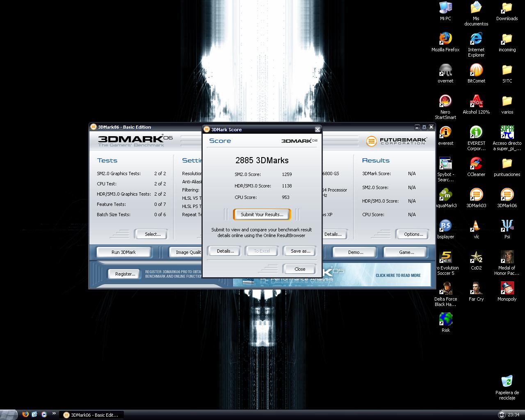Launch AquaMark3 desktop shortcut
This screenshot has width=525, height=420.
[x=445, y=198]
